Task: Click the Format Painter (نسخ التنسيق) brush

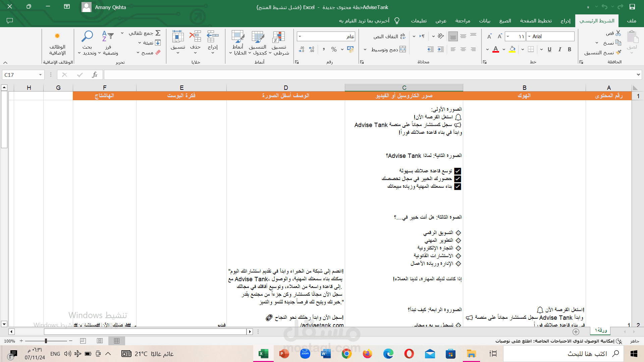Action: click(619, 52)
